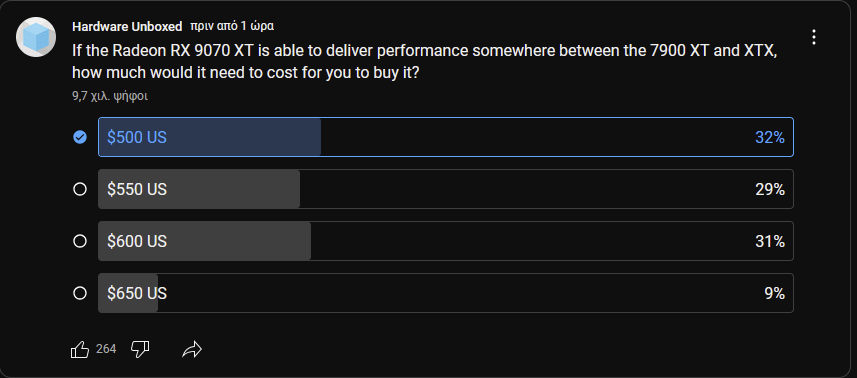Image resolution: width=857 pixels, height=378 pixels.
Task: Vote by clicking the $600 US bar
Action: [x=445, y=241]
